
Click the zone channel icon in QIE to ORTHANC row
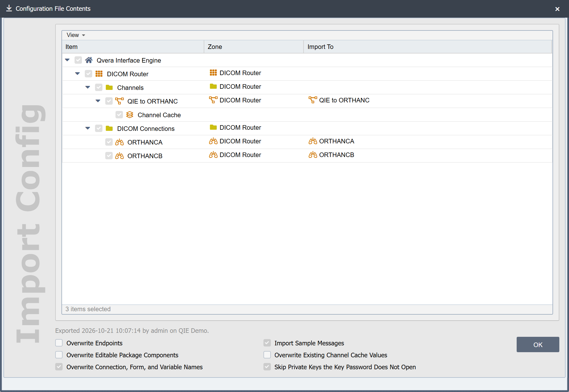point(213,100)
